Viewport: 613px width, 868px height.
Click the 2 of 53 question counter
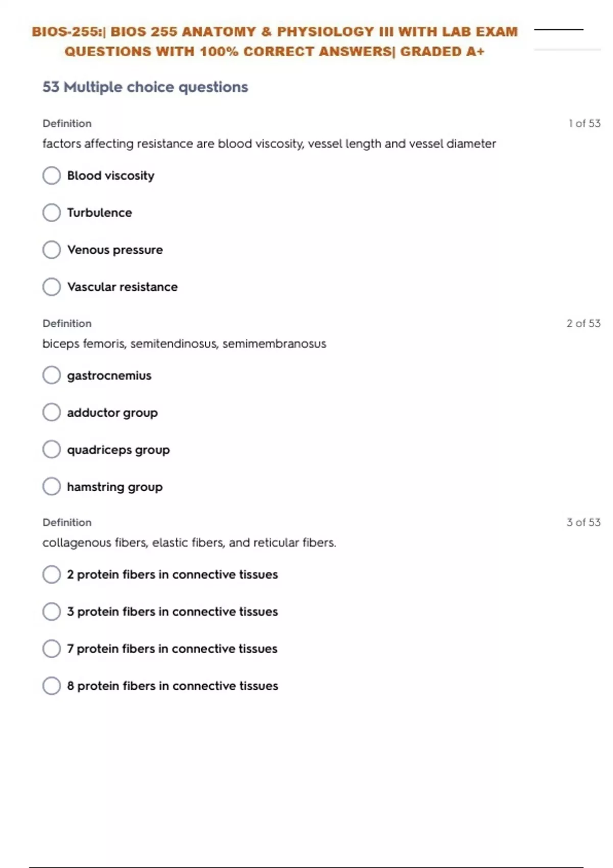point(583,323)
